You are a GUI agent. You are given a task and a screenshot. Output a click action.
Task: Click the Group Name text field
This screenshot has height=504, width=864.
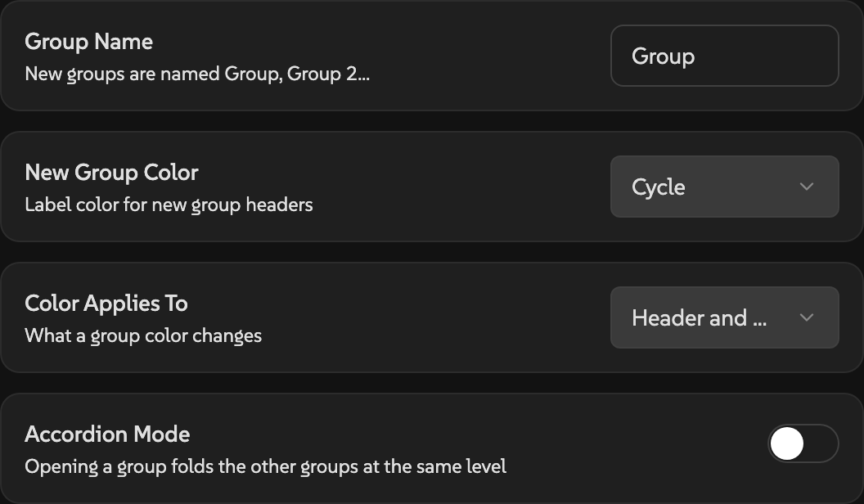[725, 56]
